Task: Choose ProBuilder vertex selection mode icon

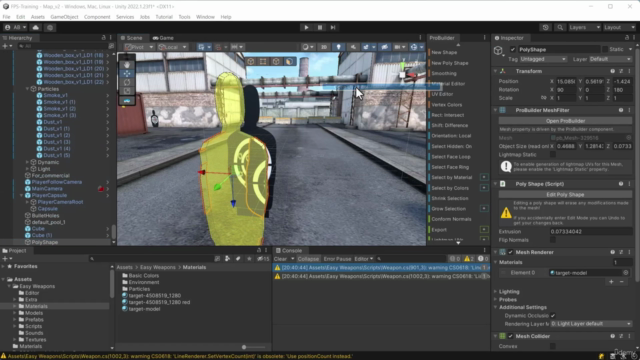Action: tap(263, 61)
